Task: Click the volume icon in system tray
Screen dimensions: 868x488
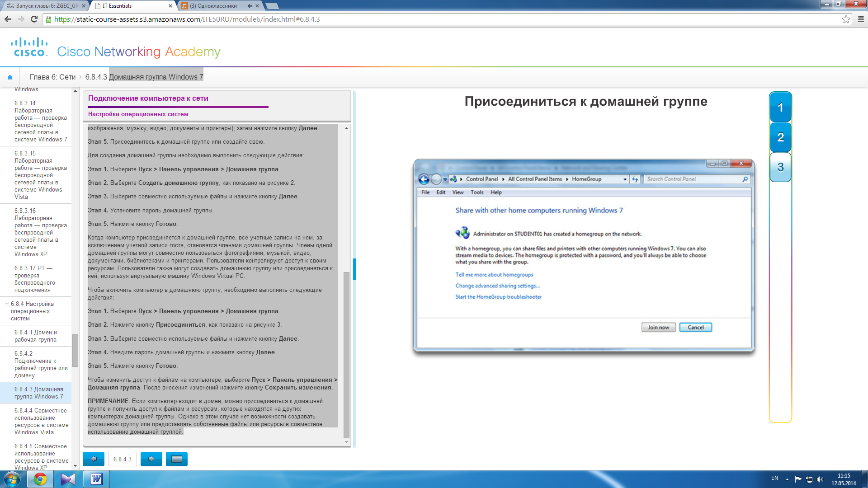Action: (820, 479)
